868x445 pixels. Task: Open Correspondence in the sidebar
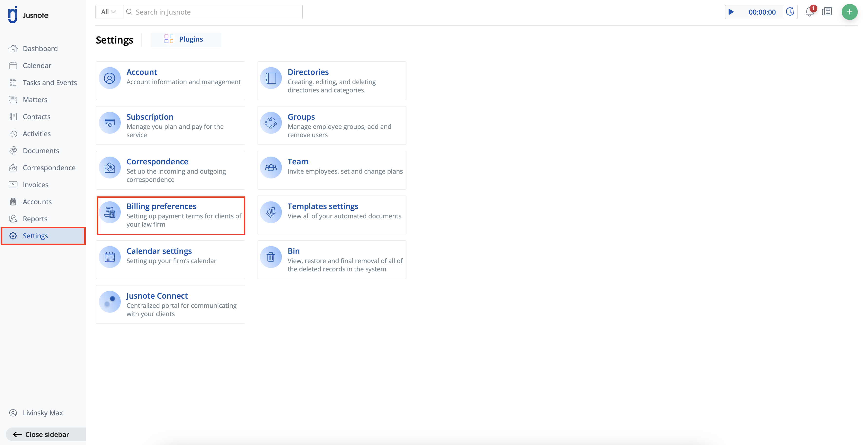pos(49,168)
